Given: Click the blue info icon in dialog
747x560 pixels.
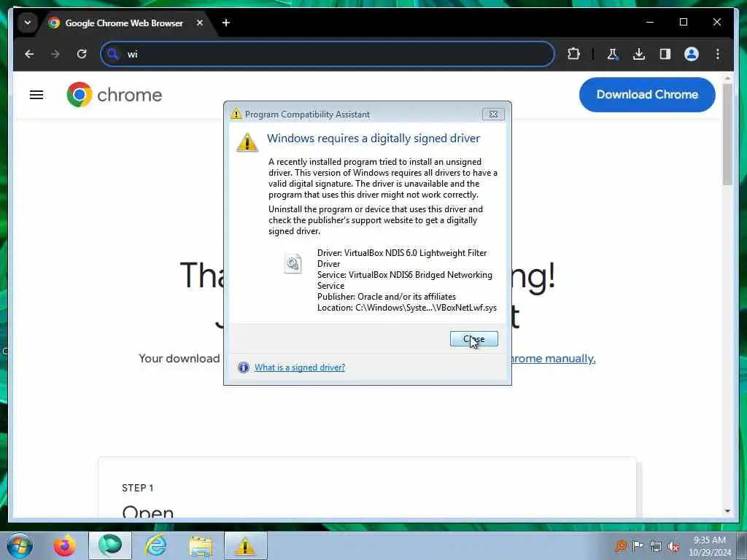Looking at the screenshot, I should pyautogui.click(x=244, y=367).
